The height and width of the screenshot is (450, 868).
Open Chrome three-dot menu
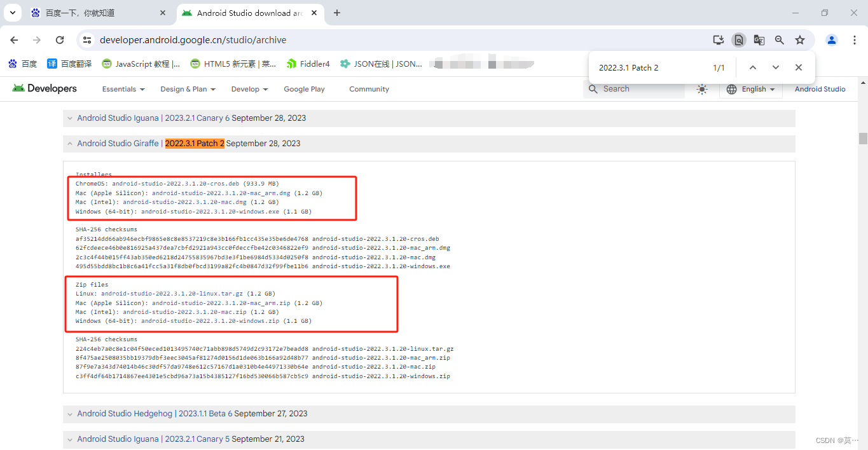click(x=854, y=40)
